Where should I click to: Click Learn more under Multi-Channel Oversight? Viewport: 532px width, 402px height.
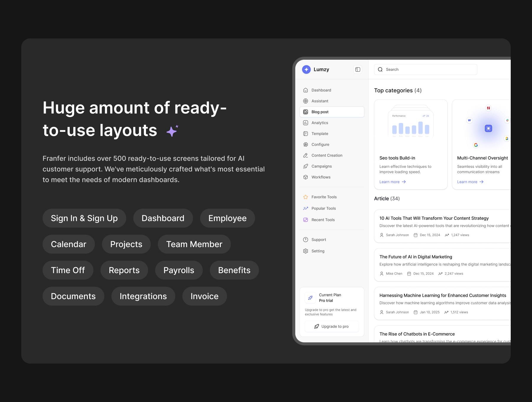[x=470, y=182]
